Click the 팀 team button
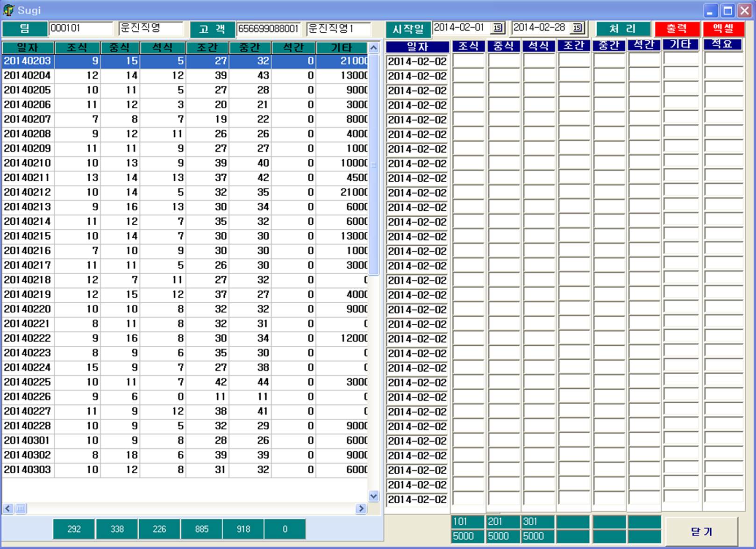Viewport: 756px width, 549px height. (x=25, y=29)
